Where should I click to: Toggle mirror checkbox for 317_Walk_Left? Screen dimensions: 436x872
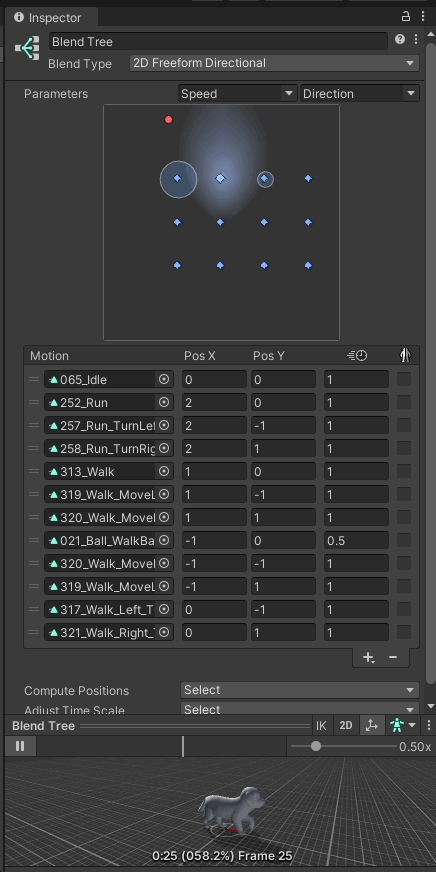pyautogui.click(x=404, y=610)
